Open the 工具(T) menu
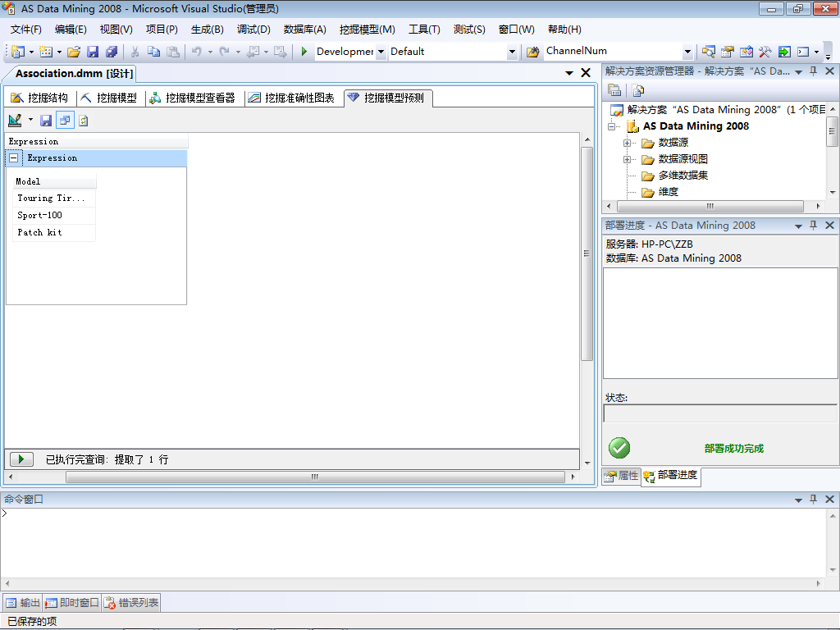840x630 pixels. [x=424, y=30]
